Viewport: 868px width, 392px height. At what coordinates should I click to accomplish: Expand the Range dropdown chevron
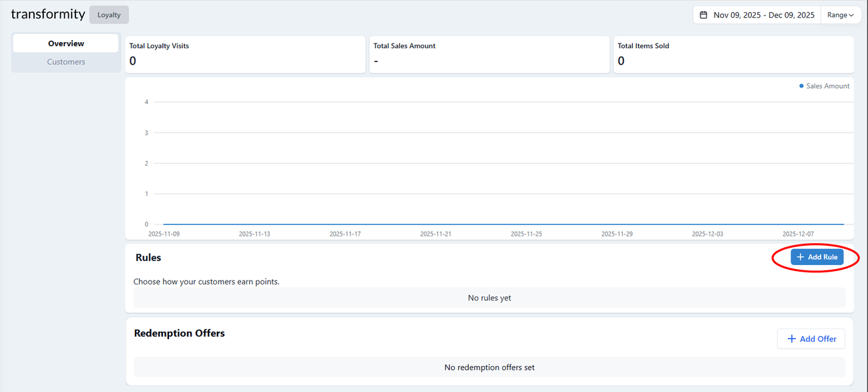pyautogui.click(x=851, y=15)
